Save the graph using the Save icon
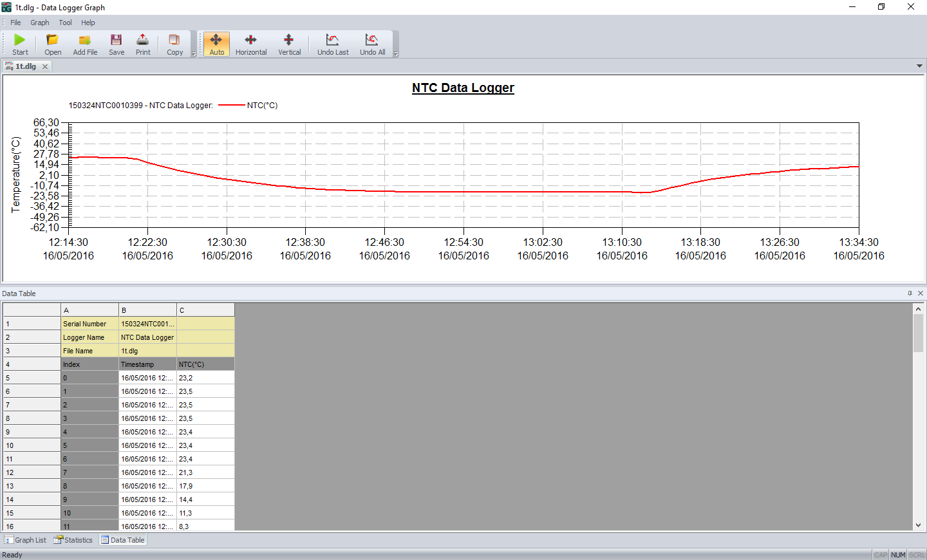The image size is (927, 560). [117, 44]
